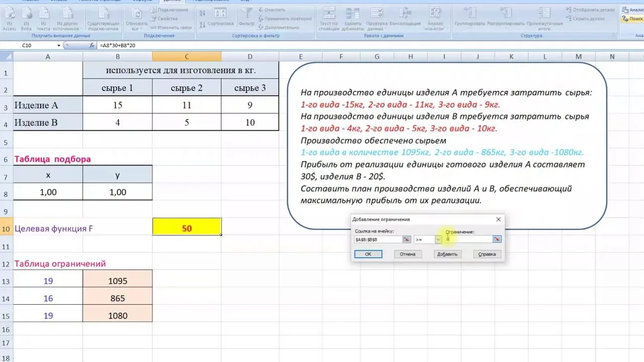Select cell A8 containing x value 1,00

(x=48, y=192)
